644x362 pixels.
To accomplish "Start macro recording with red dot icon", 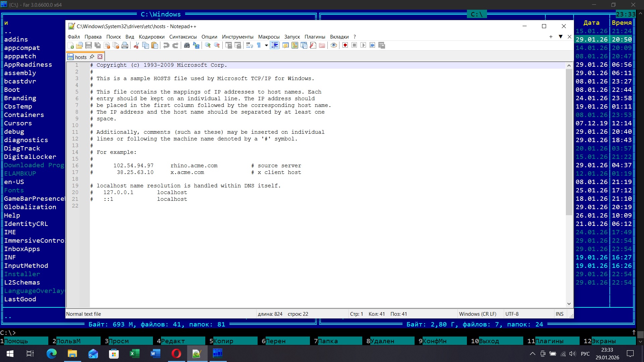I will pyautogui.click(x=345, y=46).
